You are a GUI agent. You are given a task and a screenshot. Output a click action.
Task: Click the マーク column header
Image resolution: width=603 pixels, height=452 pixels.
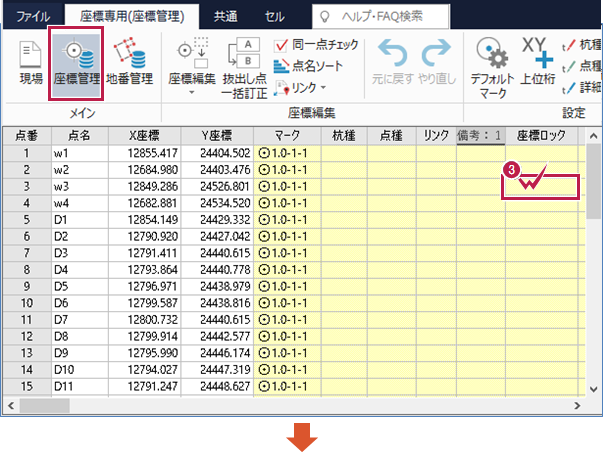[287, 136]
